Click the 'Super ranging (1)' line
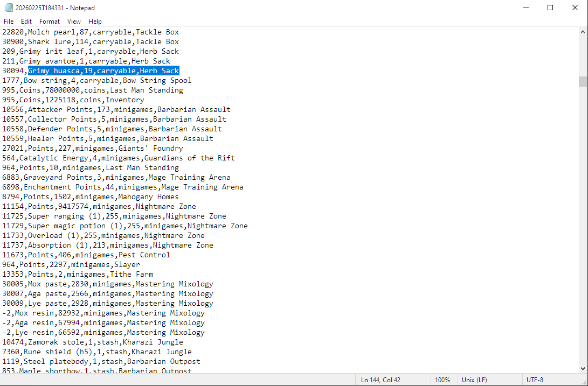Image resolution: width=588 pixels, height=386 pixels. coord(114,216)
